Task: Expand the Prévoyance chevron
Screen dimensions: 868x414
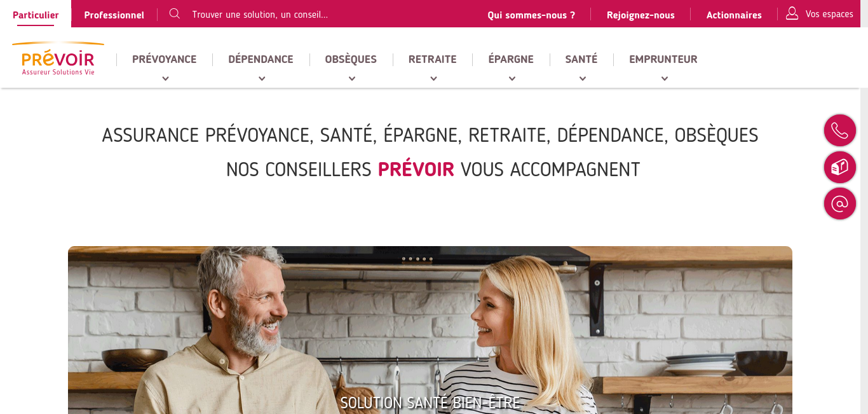Action: (x=165, y=79)
